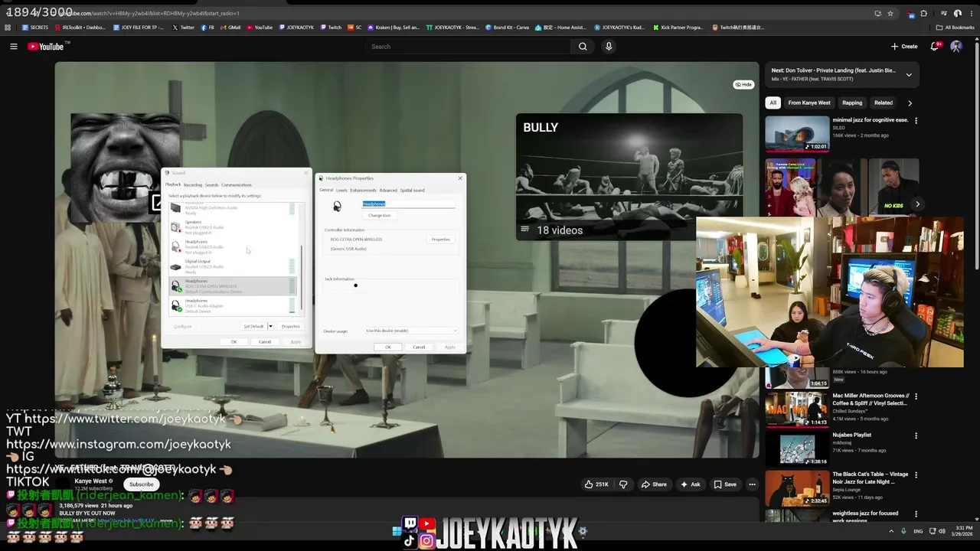Open Enhancements tab in Headphones Properties
This screenshot has width=980, height=551.
363,190
